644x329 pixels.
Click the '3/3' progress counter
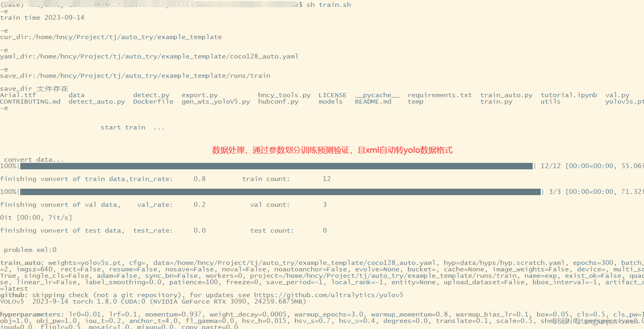(x=555, y=192)
